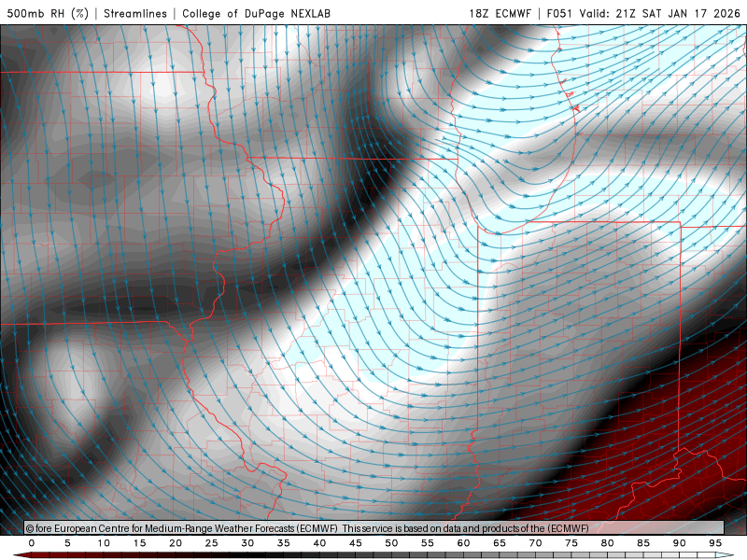Screen dimensions: 747x560
Task: Click the 10 value on color scale
Action: [104, 543]
